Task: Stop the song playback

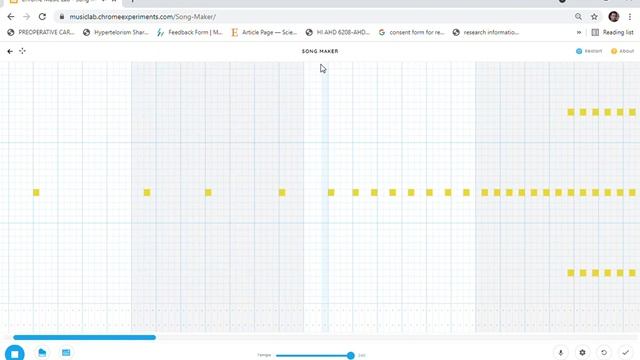Action: point(15,353)
